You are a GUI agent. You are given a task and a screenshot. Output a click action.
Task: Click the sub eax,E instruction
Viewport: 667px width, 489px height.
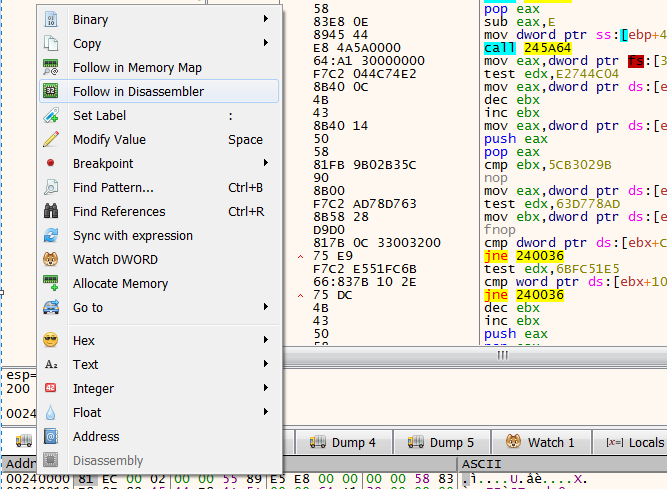pos(519,22)
